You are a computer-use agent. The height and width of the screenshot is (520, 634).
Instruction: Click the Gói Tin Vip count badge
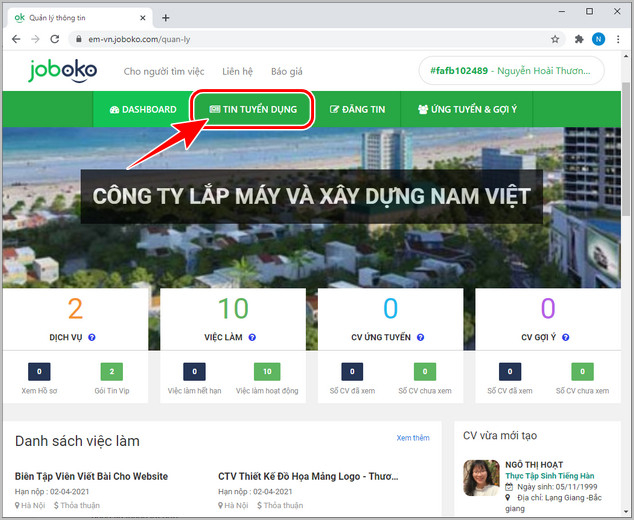(112, 372)
